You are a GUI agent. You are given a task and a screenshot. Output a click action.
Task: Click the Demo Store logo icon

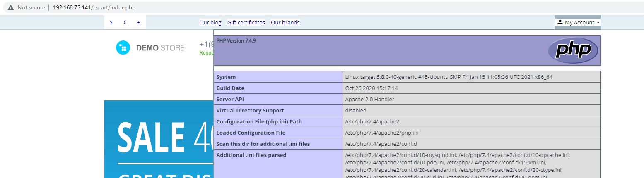coord(123,48)
